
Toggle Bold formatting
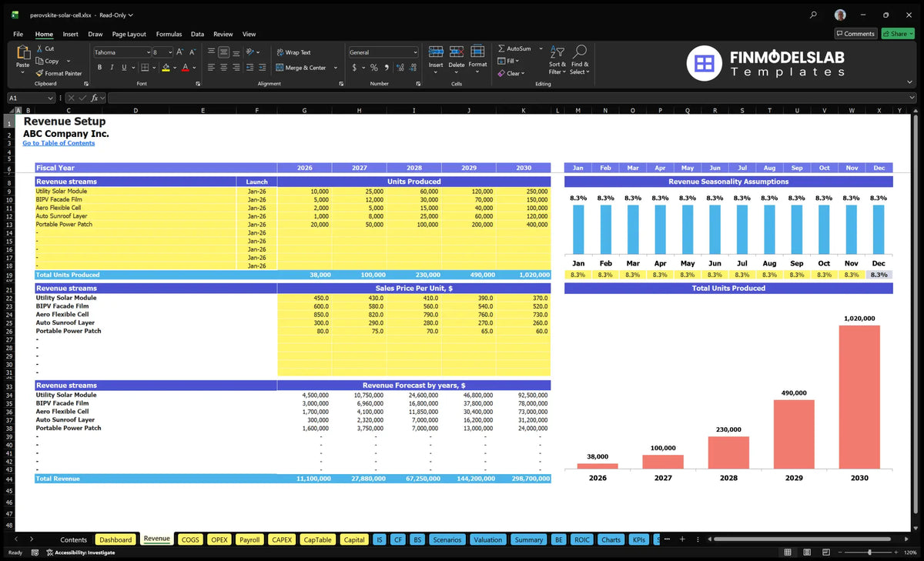99,68
